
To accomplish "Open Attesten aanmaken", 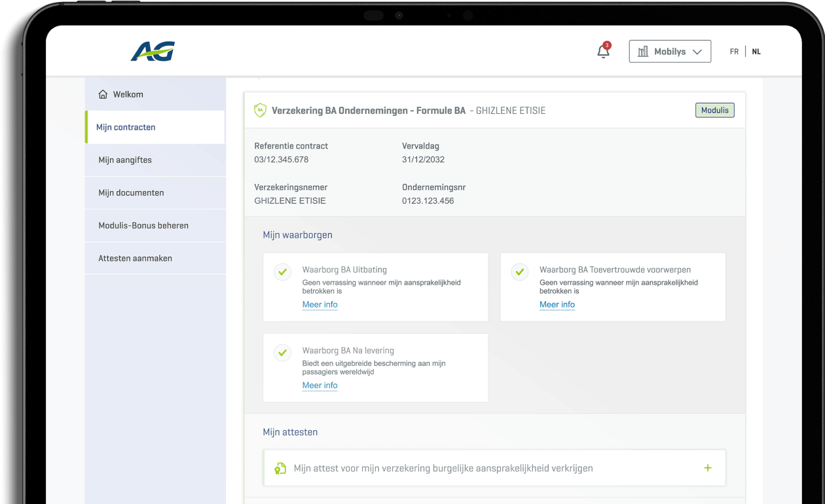I will pyautogui.click(x=155, y=258).
